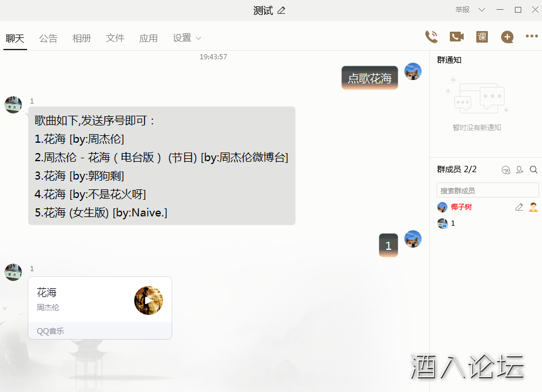This screenshot has height=392, width=542.
Task: Open the 相册 tab
Action: (x=82, y=39)
